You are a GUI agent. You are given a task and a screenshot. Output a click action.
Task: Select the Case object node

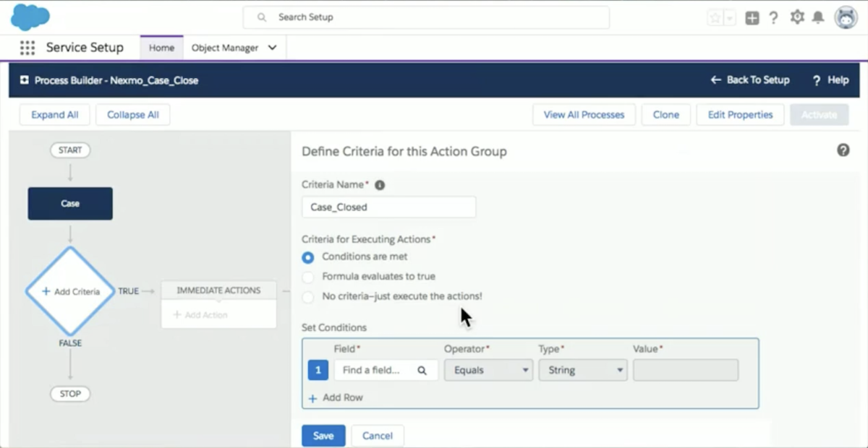point(70,204)
